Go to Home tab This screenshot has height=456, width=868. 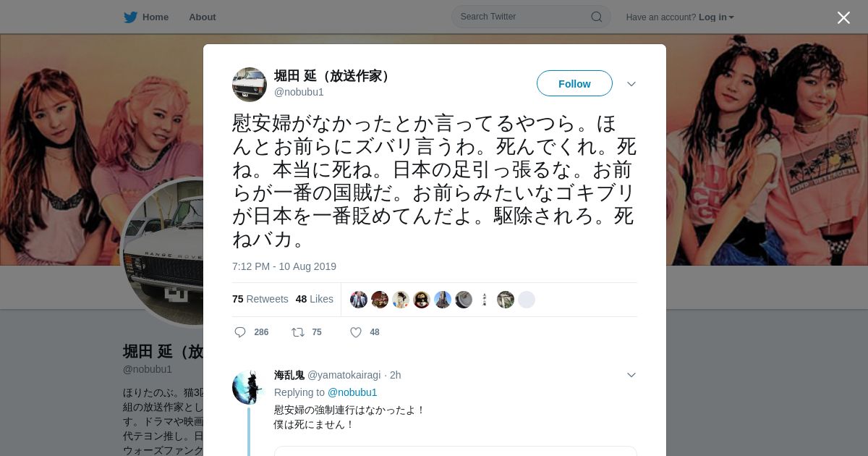147,17
